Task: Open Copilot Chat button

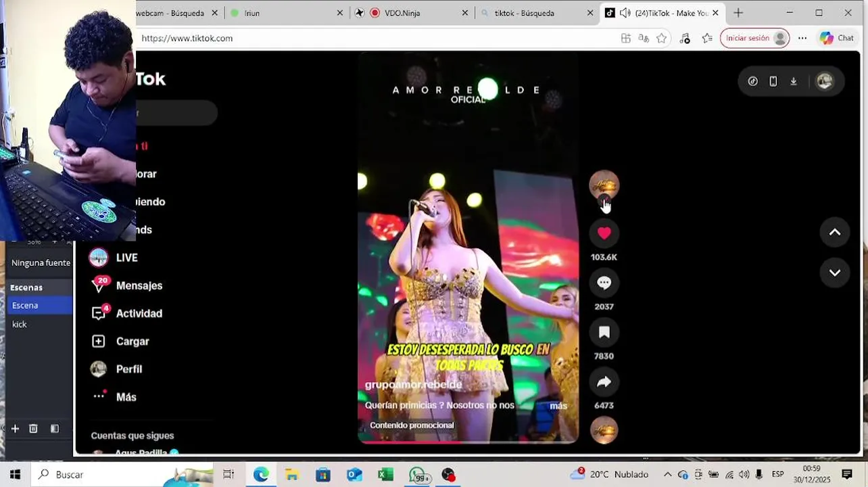Action: [x=837, y=39]
